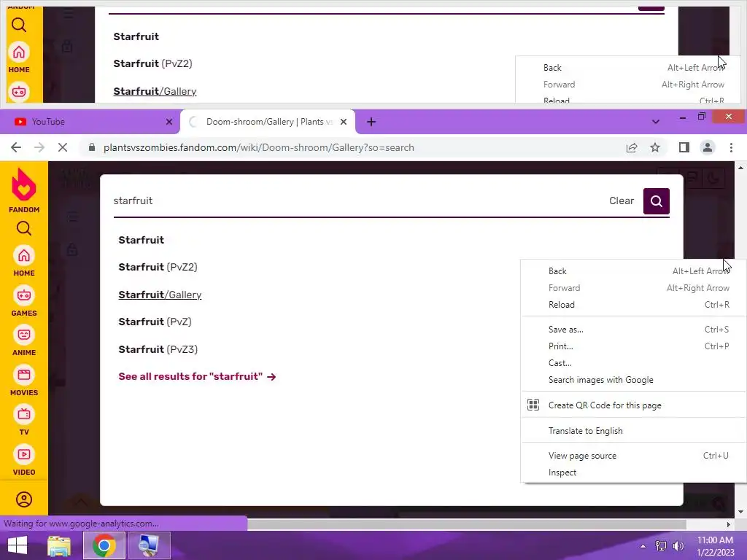Choose Back in upper window context menu
This screenshot has width=747, height=560.
(628, 68)
